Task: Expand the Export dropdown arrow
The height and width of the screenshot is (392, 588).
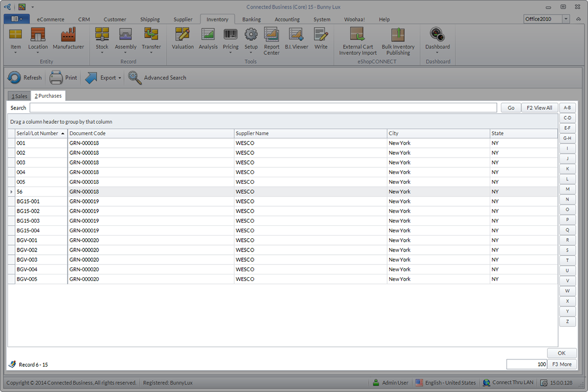Action: point(120,78)
